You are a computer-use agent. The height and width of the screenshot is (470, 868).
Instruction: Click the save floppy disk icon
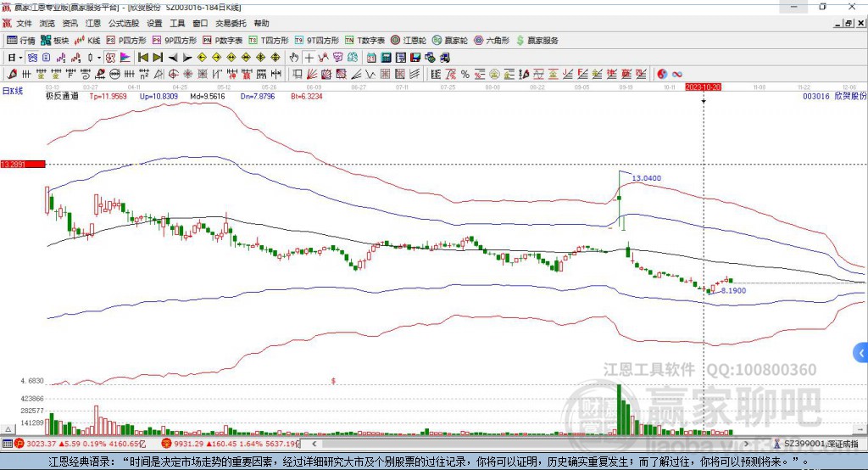[415, 58]
